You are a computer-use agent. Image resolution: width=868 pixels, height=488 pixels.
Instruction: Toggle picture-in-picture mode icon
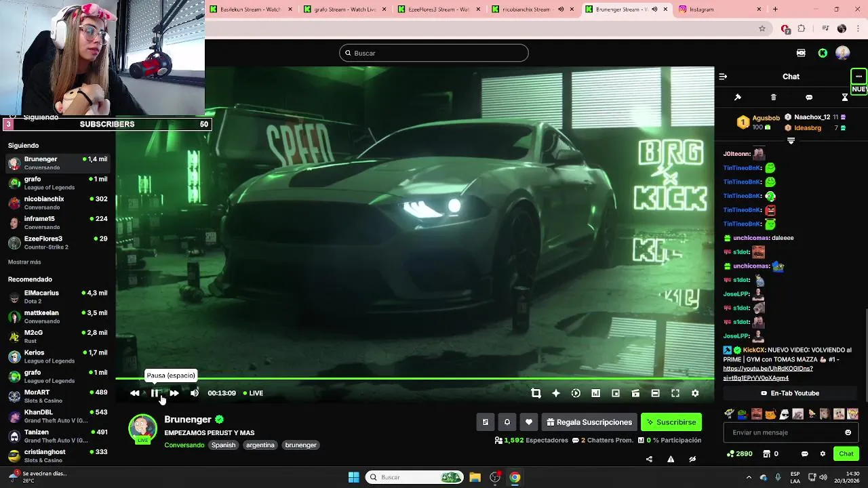tap(616, 393)
